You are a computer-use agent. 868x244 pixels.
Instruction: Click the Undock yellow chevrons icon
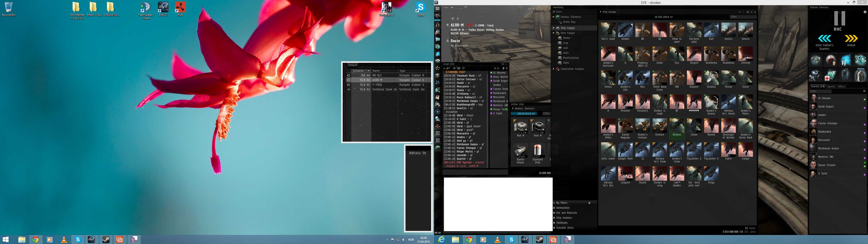[851, 38]
